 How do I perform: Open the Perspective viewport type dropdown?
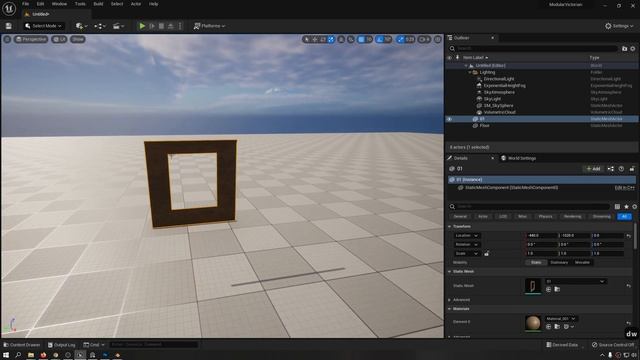(x=31, y=39)
